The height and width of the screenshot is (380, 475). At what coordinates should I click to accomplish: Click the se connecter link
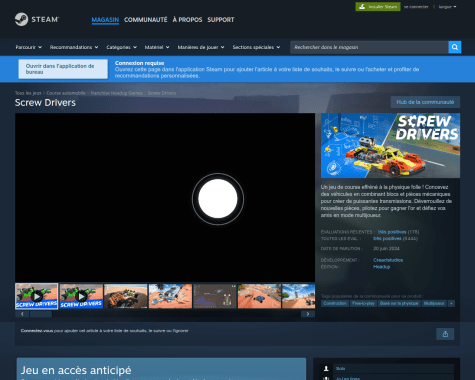click(x=416, y=7)
